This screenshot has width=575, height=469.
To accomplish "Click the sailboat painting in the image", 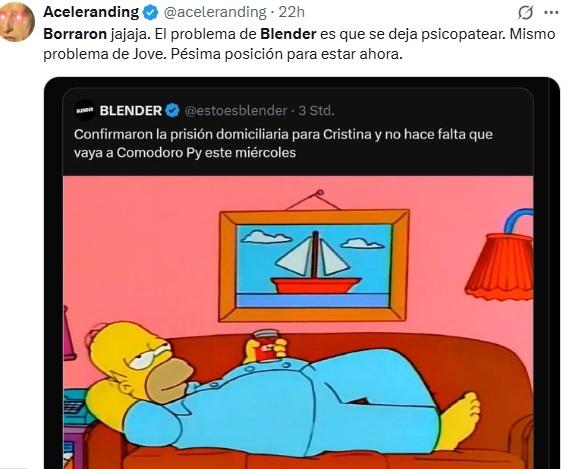I will pos(314,265).
